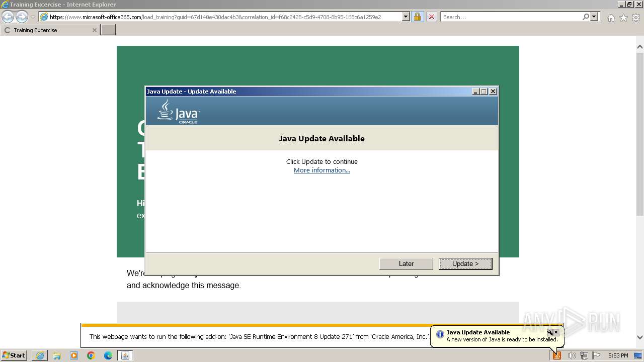Expand the Back/Forward history dropdown arrow

pyautogui.click(x=33, y=17)
